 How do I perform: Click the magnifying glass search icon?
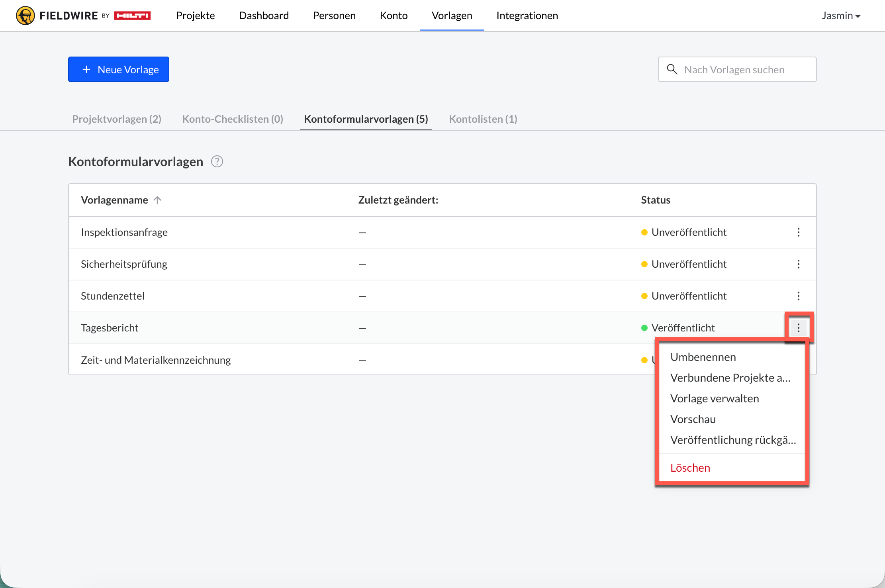point(672,69)
